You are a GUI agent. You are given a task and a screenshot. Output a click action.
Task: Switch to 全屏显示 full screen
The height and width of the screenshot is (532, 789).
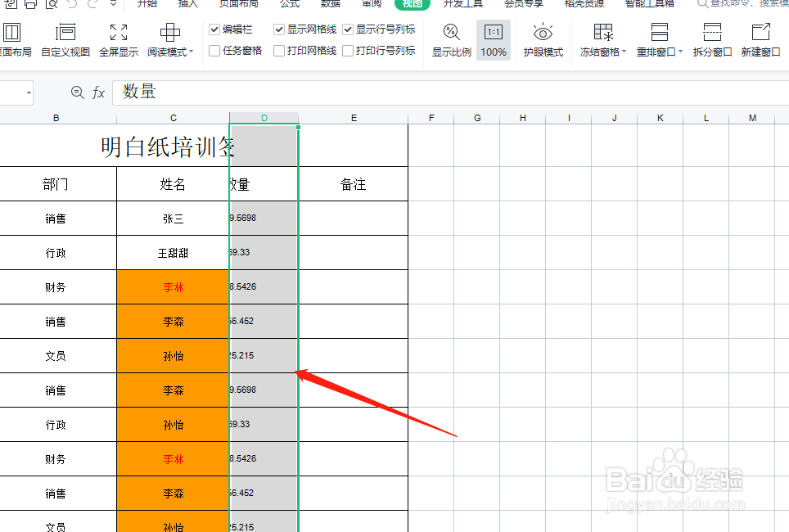[119, 40]
